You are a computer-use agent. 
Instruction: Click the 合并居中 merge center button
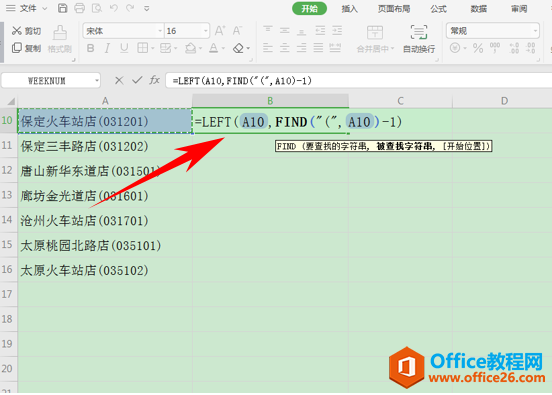tap(375, 39)
